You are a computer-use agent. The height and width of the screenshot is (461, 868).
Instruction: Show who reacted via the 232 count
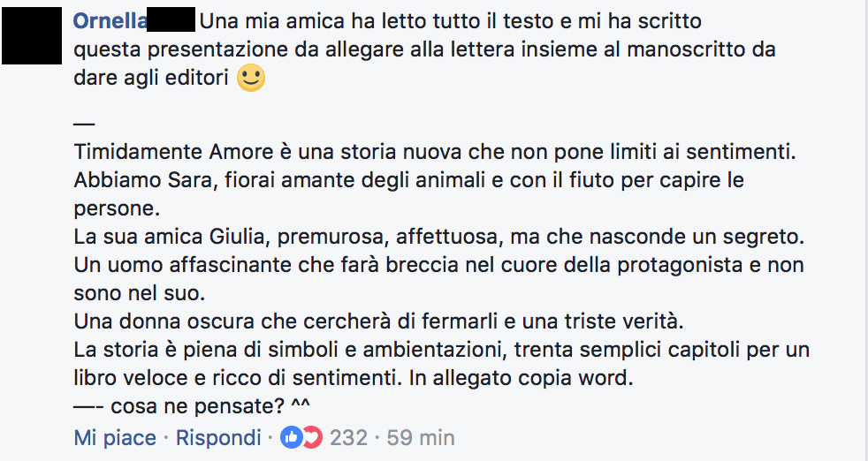pos(349,438)
